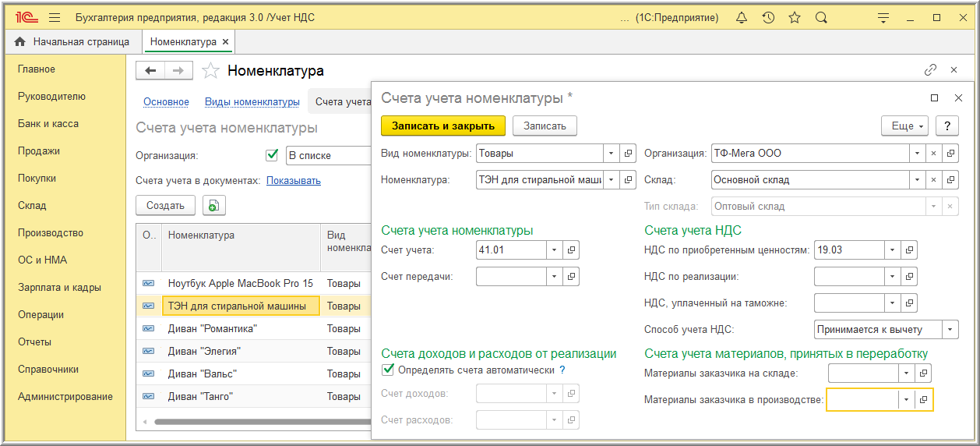
Task: Click Показывать link for Счета учета в документах
Action: (294, 180)
